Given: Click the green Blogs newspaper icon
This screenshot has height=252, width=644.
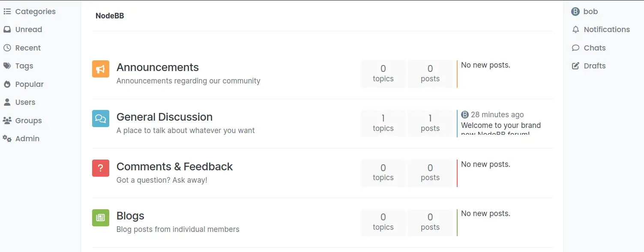Looking at the screenshot, I should coord(101,217).
